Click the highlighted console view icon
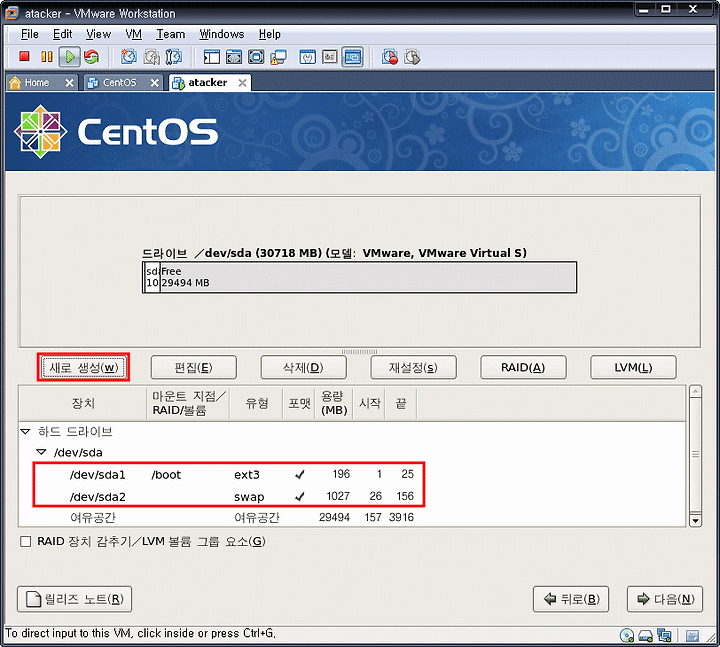Image resolution: width=720 pixels, height=647 pixels. 353,57
